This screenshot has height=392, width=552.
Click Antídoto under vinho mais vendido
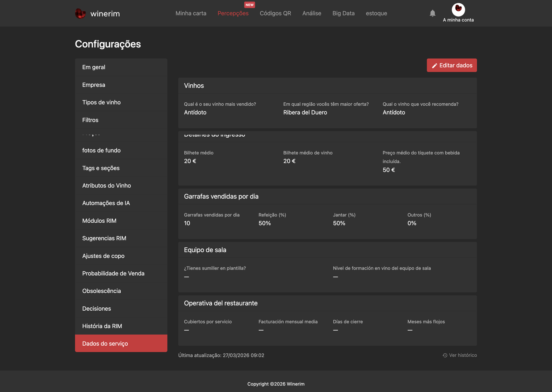point(195,113)
